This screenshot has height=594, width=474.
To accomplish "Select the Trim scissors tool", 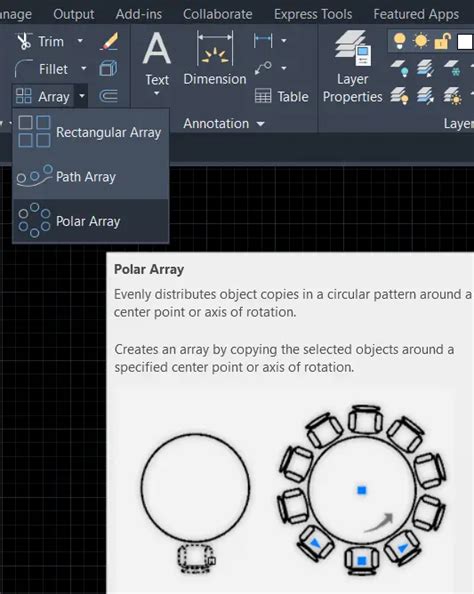I will coord(24,41).
